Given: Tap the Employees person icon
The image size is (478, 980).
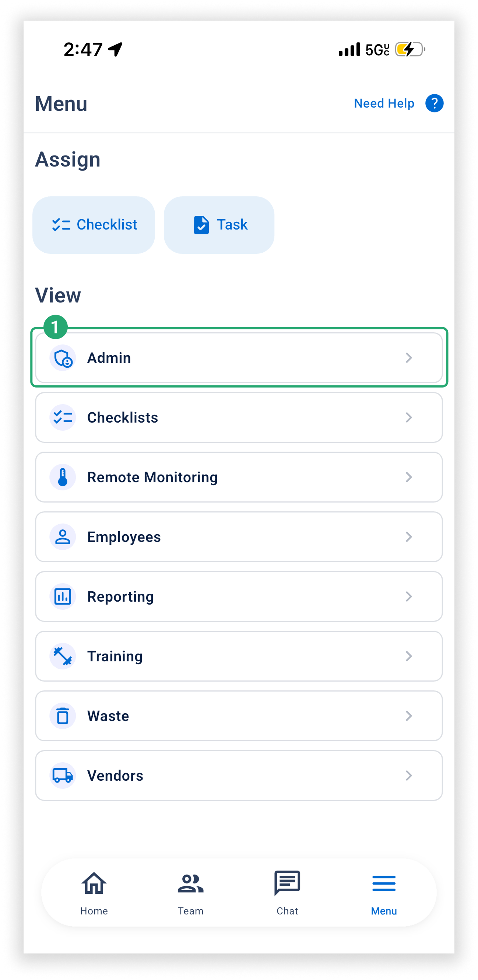Looking at the screenshot, I should [x=63, y=537].
